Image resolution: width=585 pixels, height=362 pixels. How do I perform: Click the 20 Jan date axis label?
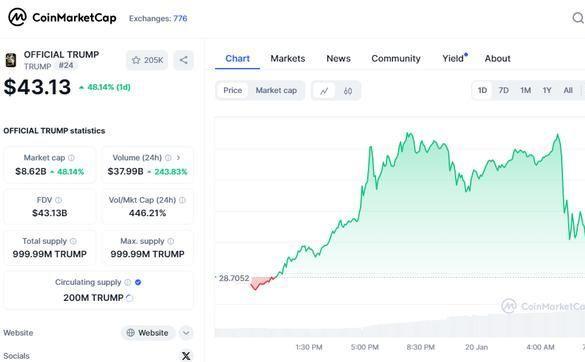click(x=476, y=347)
